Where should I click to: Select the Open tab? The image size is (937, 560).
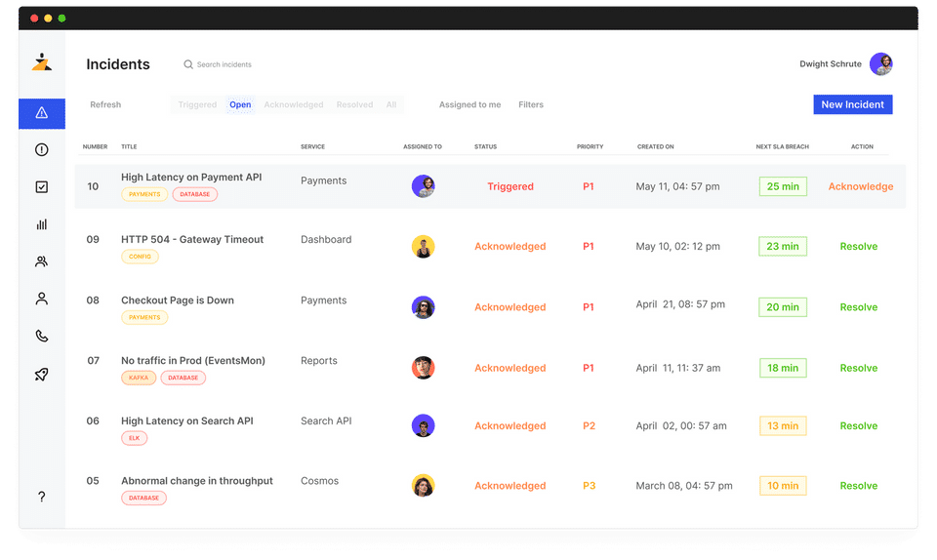(240, 104)
